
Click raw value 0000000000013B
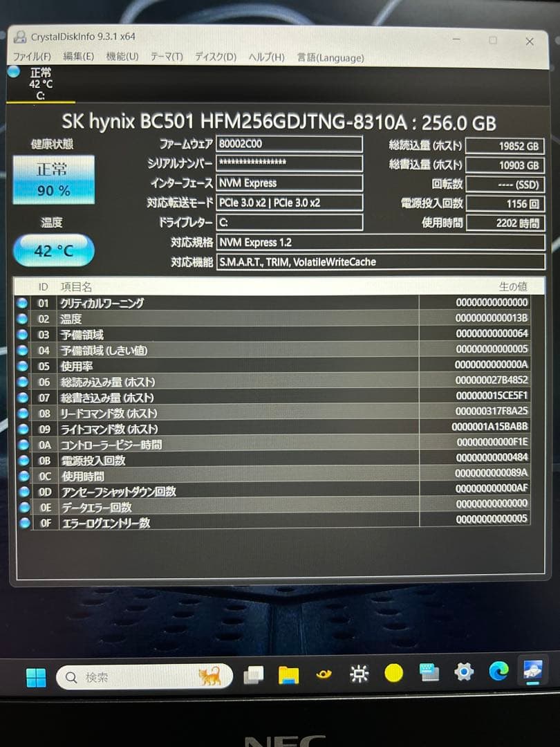(x=492, y=317)
